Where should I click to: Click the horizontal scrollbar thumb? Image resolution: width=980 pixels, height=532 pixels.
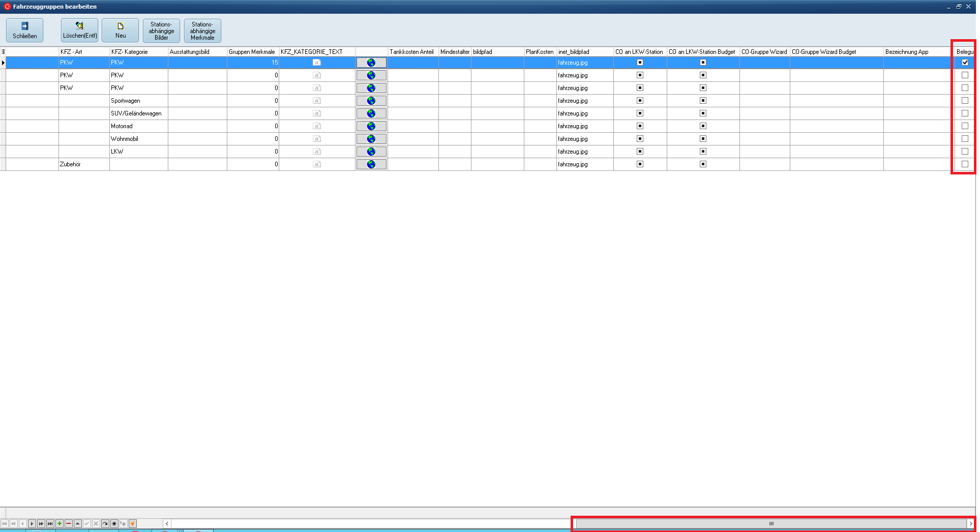pyautogui.click(x=771, y=523)
